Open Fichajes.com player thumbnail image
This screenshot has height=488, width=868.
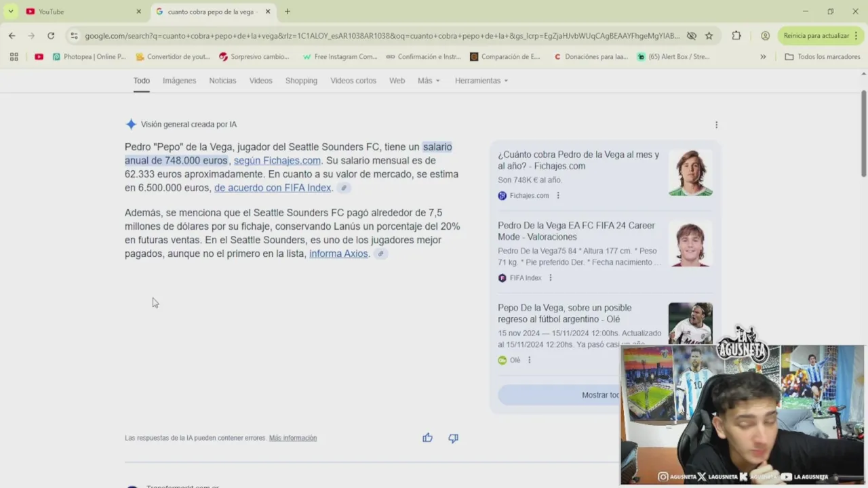tap(690, 173)
